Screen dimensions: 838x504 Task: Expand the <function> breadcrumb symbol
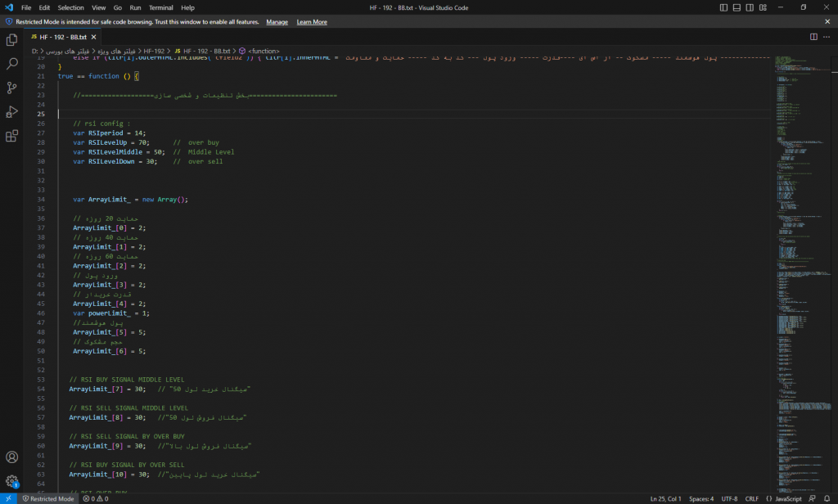pyautogui.click(x=264, y=51)
